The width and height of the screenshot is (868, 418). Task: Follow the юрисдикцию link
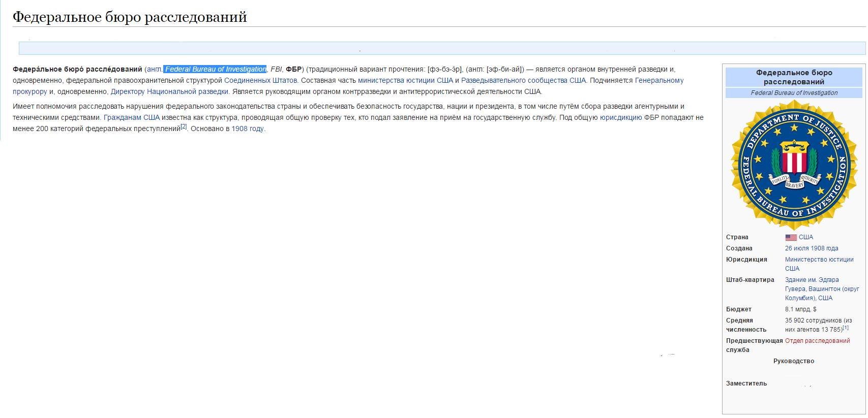621,118
